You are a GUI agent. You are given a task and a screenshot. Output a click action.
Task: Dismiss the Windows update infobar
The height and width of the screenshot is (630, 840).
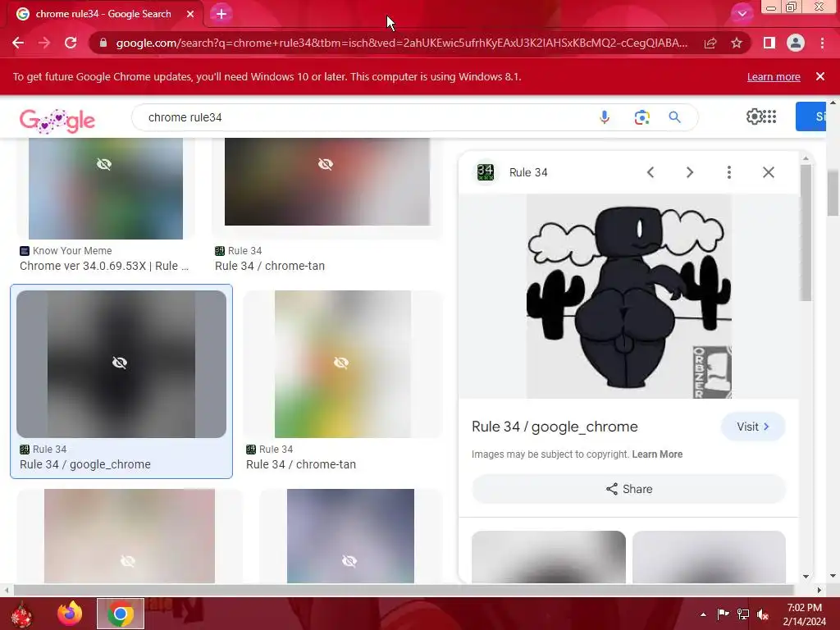[x=820, y=76]
